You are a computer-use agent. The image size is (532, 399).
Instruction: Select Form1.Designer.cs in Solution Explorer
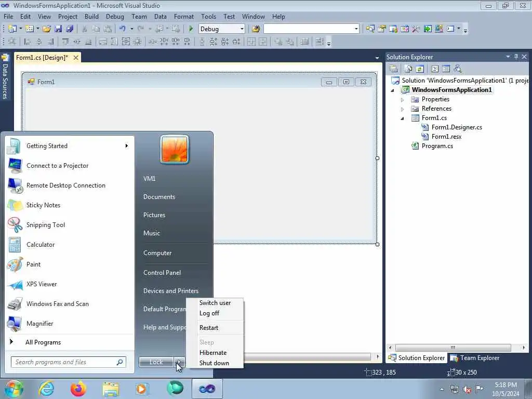(457, 128)
